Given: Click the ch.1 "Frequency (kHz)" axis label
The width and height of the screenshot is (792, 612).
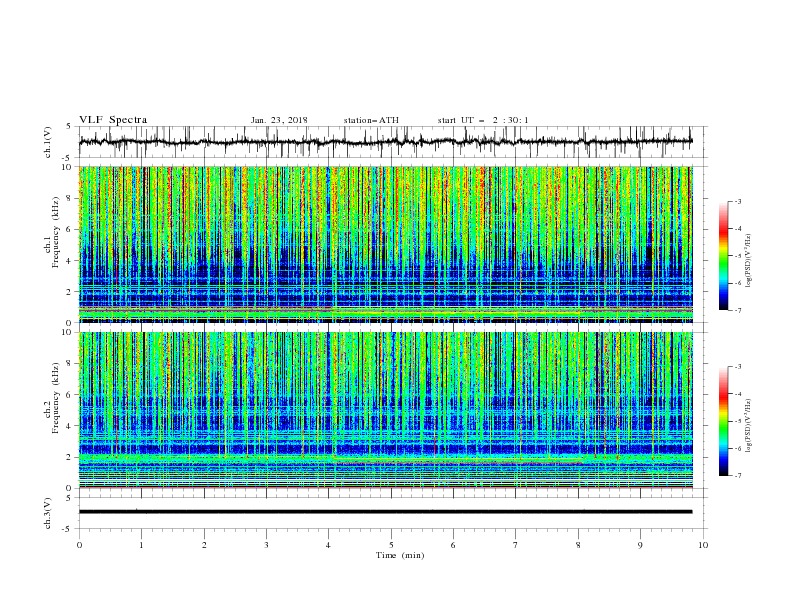Looking at the screenshot, I should coord(56,232).
